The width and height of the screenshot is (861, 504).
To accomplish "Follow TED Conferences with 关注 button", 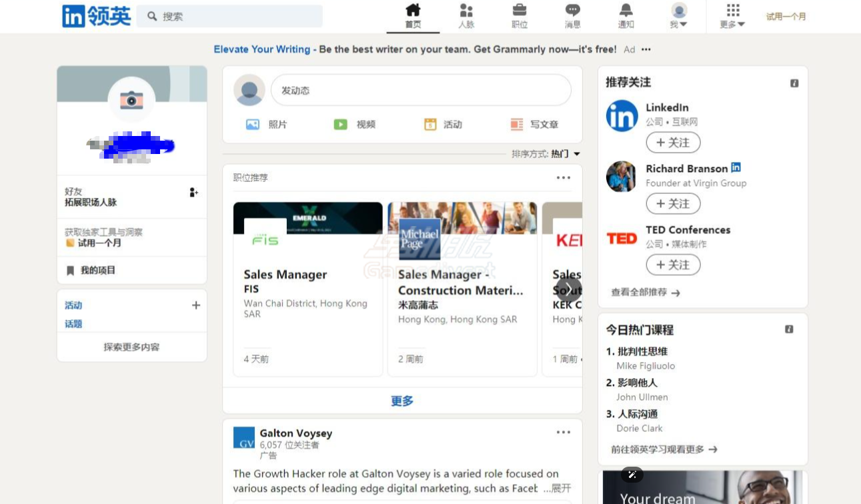I will (673, 265).
